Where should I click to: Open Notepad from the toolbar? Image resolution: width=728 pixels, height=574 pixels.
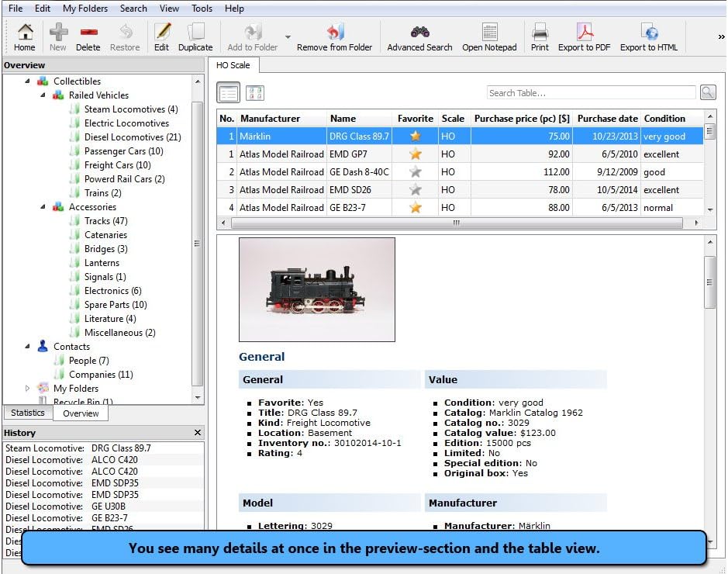pyautogui.click(x=489, y=33)
